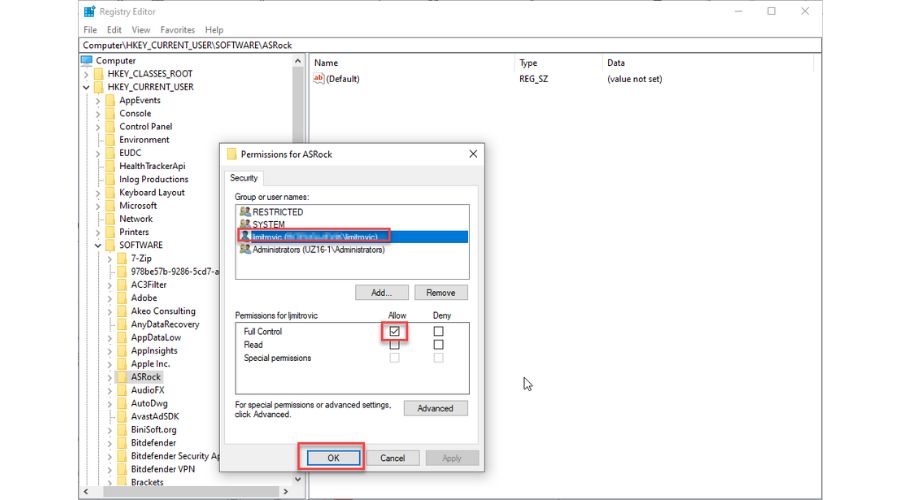The image size is (900, 500).
Task: Select the ASRock key in tree
Action: [146, 377]
